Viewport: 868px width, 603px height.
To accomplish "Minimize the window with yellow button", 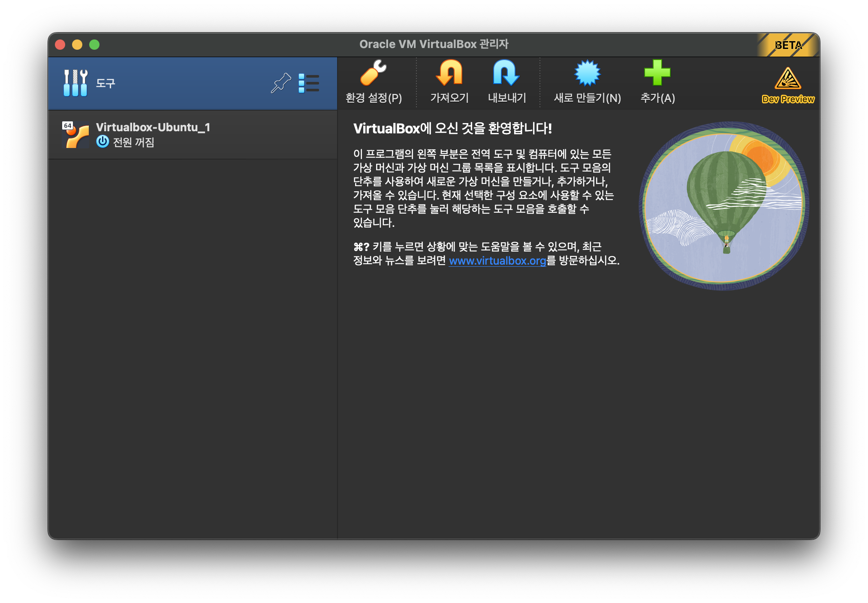I will (x=77, y=45).
